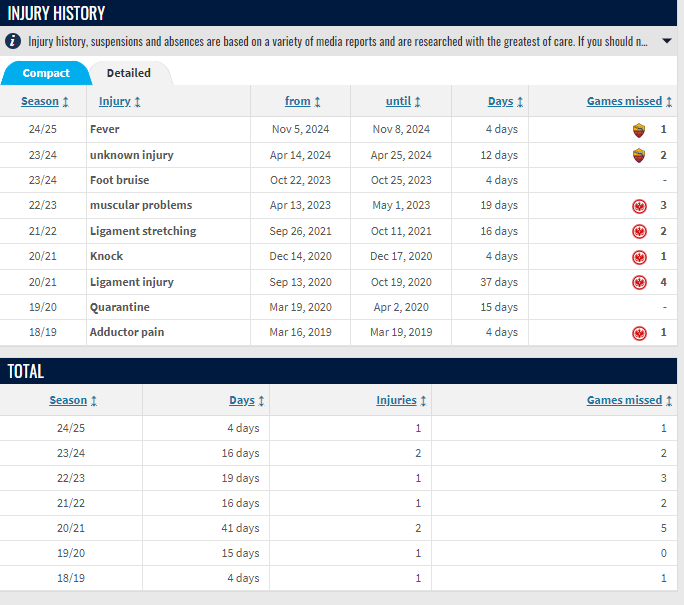Click AS Roma crest in unknown injury row

[639, 155]
